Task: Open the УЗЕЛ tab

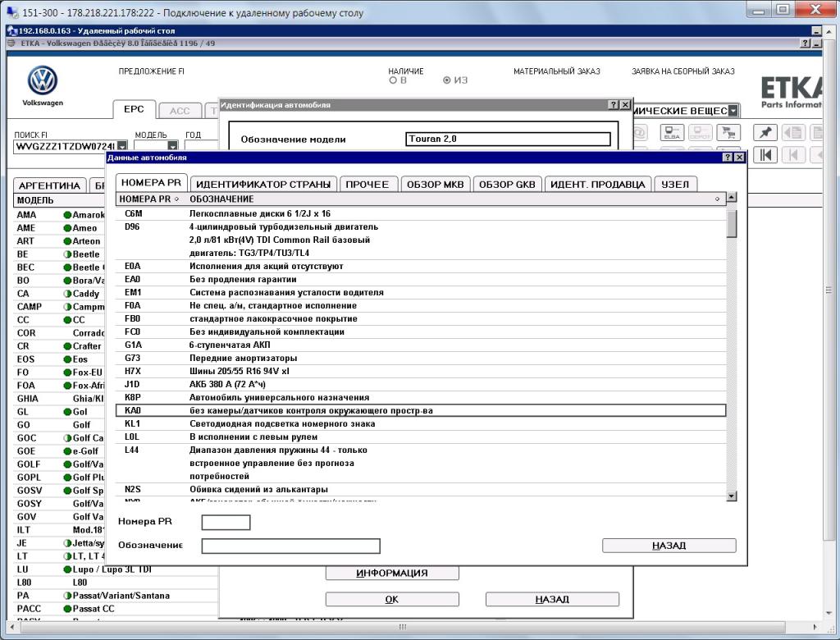Action: (x=675, y=185)
